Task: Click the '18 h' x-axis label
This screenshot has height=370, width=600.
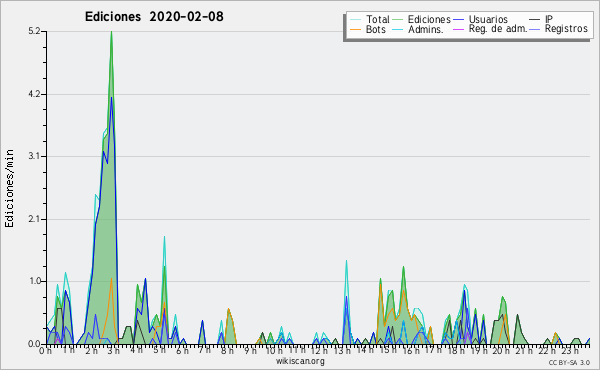Action: (456, 351)
